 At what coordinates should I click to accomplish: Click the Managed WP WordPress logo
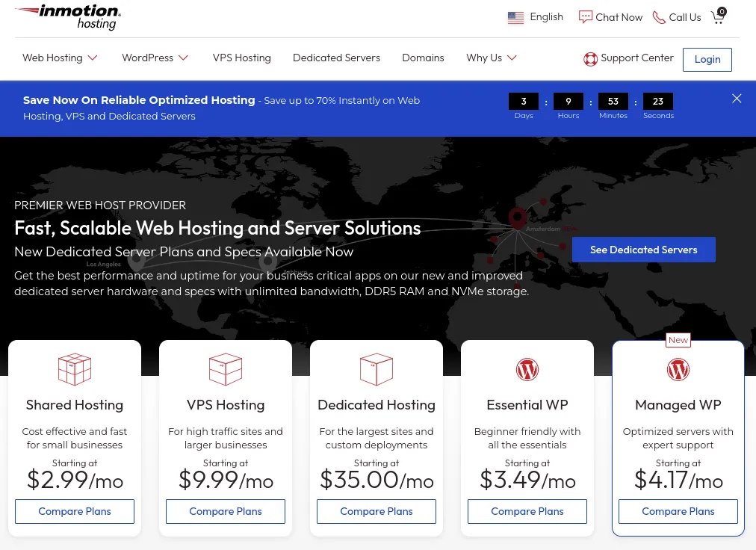(x=678, y=370)
